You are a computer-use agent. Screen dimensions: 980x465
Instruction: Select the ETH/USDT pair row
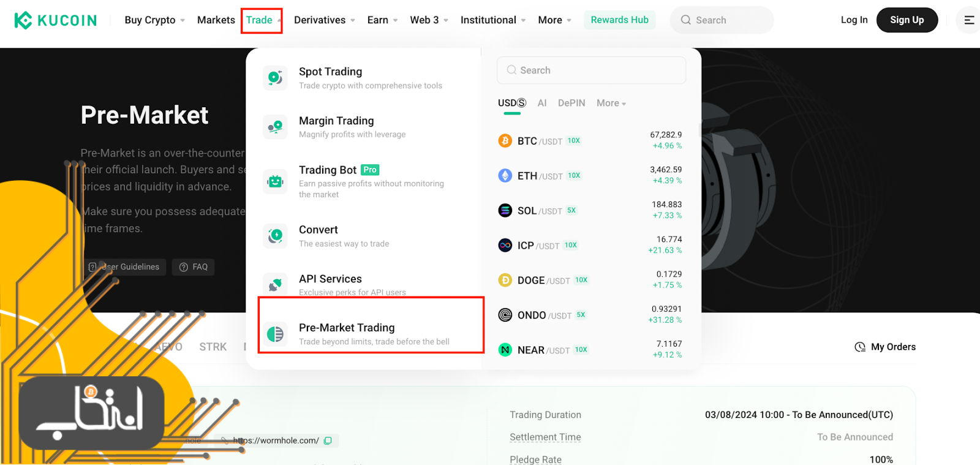[x=590, y=176]
